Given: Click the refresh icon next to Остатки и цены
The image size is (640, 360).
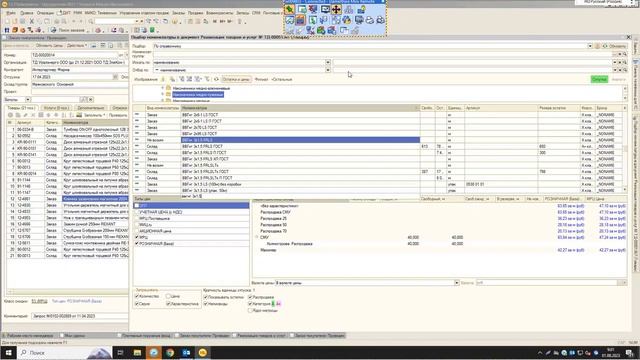Looking at the screenshot, I should tap(216, 79).
